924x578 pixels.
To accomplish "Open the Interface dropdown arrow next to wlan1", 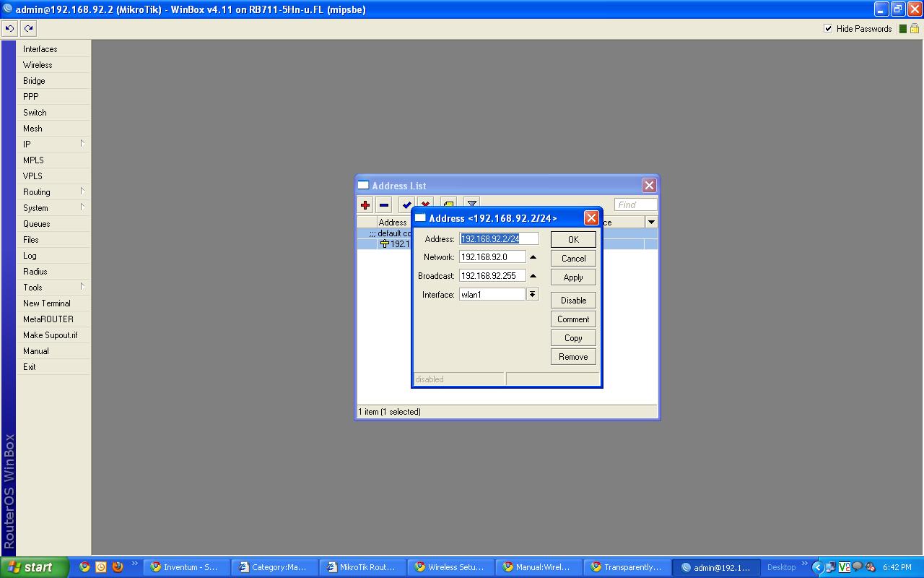I will [x=532, y=294].
